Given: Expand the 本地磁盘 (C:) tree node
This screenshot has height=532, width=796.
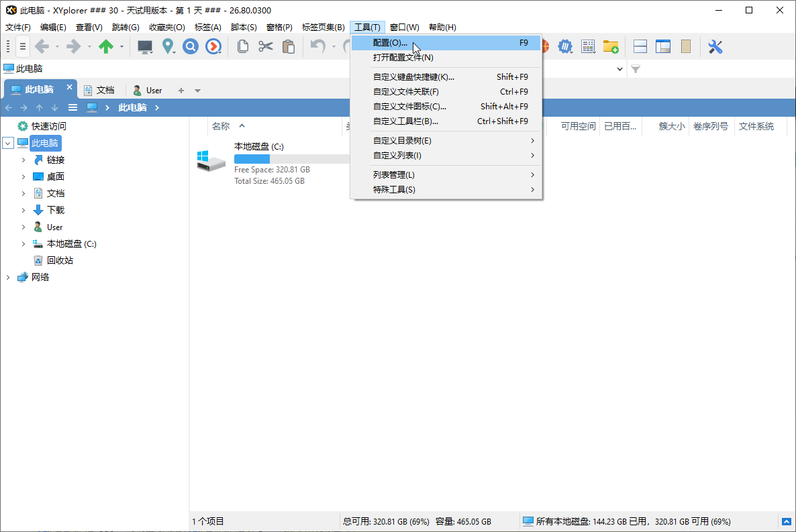Looking at the screenshot, I should 23,244.
